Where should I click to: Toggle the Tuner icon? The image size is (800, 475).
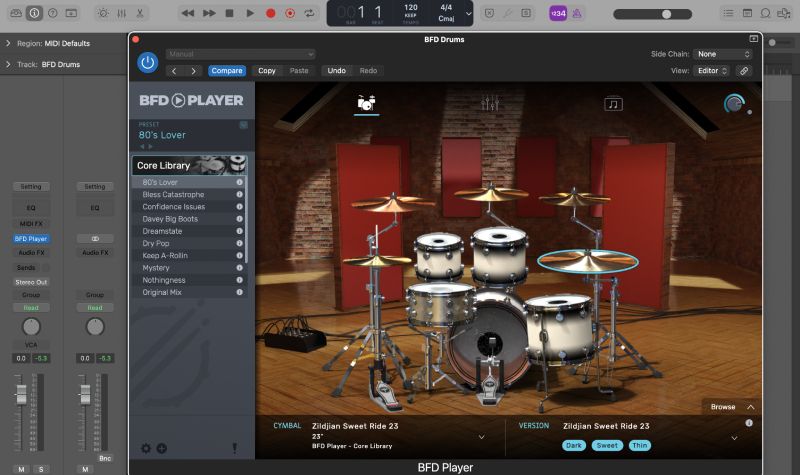[x=507, y=13]
